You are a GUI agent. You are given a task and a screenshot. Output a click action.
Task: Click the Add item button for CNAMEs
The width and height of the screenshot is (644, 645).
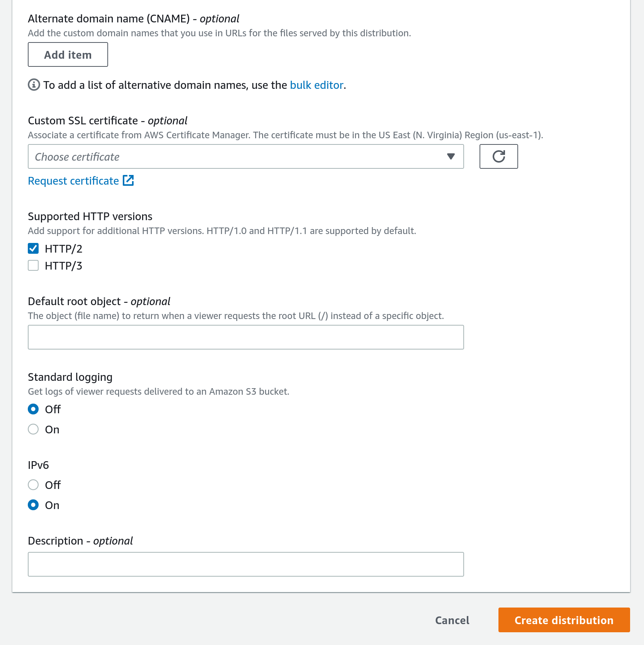click(68, 54)
